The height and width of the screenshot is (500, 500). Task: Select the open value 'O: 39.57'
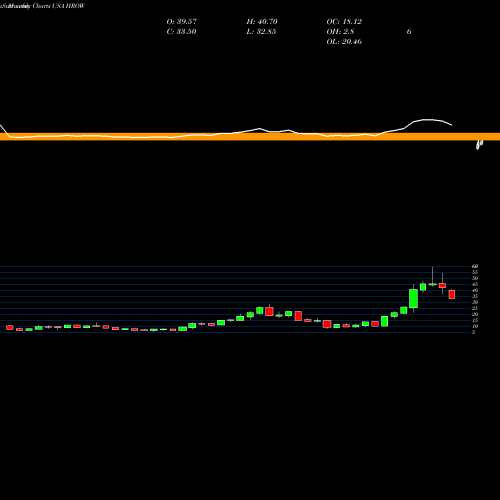(x=182, y=22)
